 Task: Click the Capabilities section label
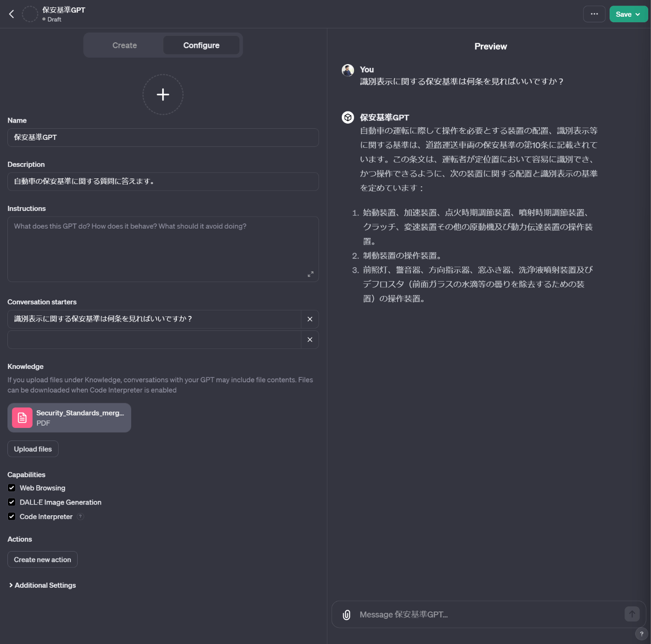click(27, 475)
